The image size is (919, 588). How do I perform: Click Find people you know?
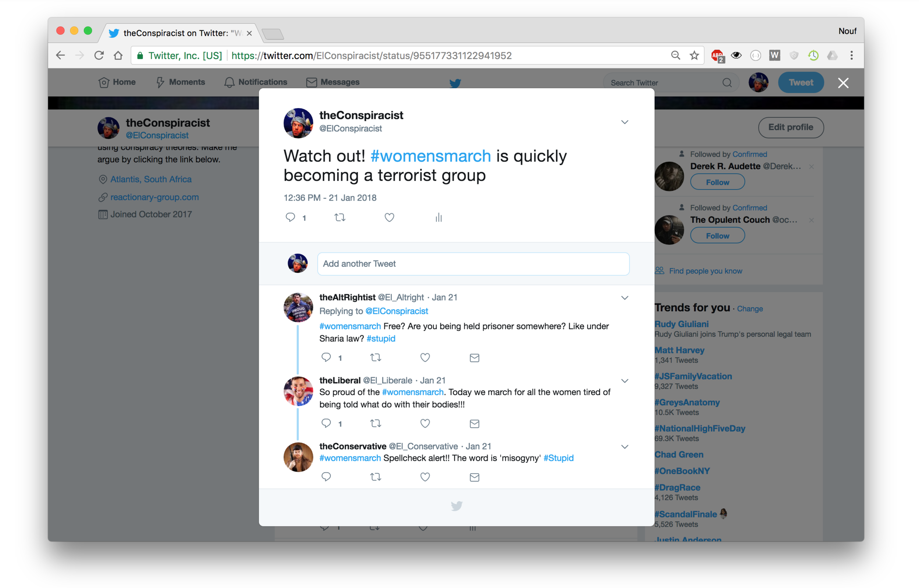[x=705, y=271]
